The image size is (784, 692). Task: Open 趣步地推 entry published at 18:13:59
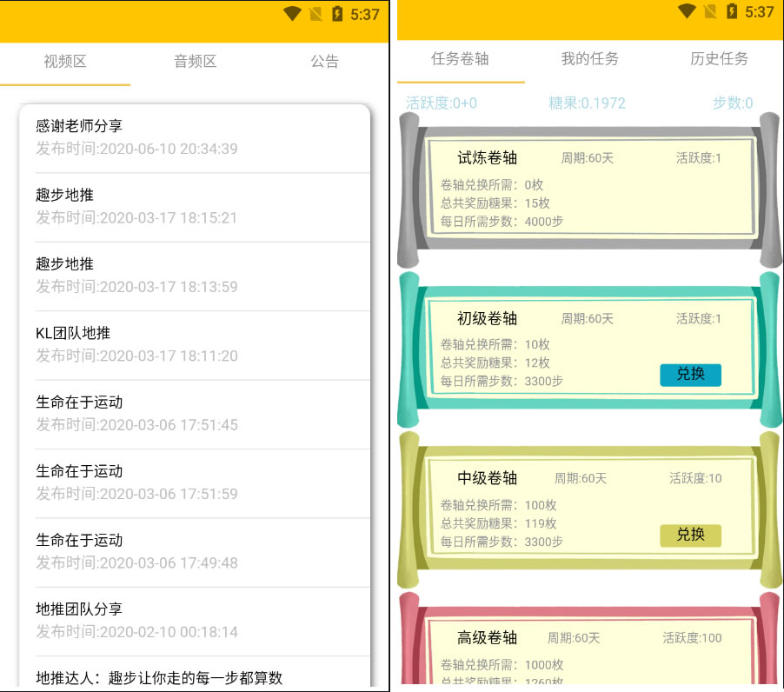pos(195,276)
